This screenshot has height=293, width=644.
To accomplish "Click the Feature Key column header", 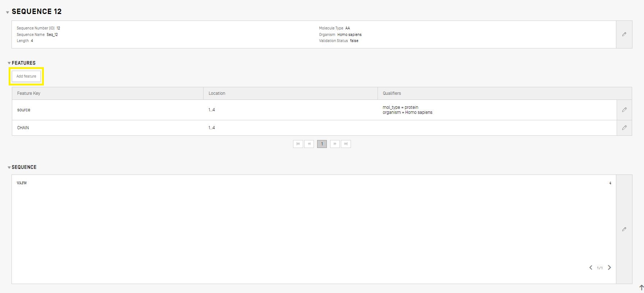I will [x=29, y=93].
